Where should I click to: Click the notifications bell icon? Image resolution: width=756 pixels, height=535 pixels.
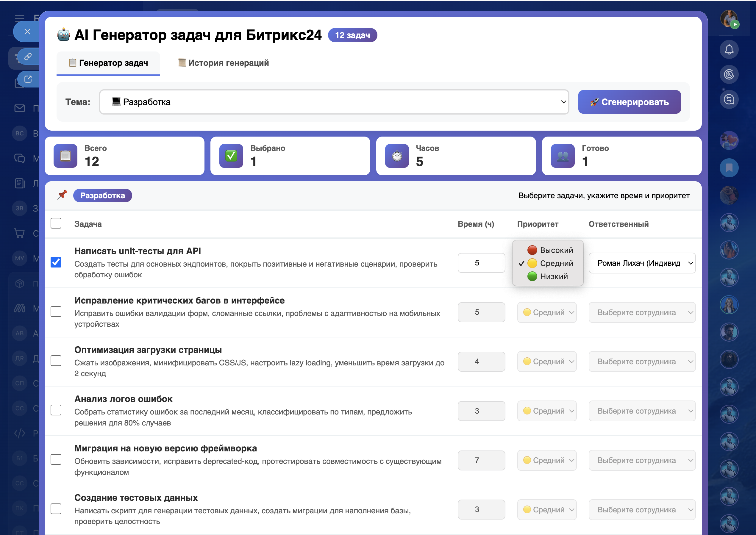pyautogui.click(x=729, y=50)
